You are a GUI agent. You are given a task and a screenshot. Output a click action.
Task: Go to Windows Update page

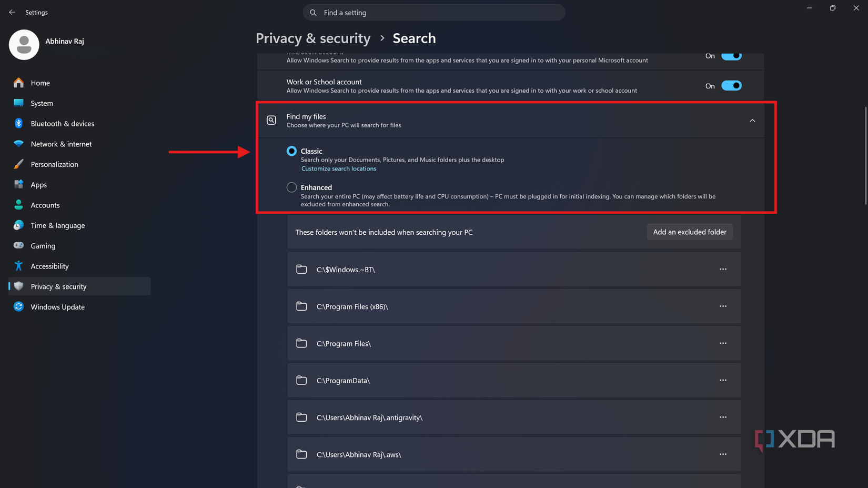tap(79, 306)
